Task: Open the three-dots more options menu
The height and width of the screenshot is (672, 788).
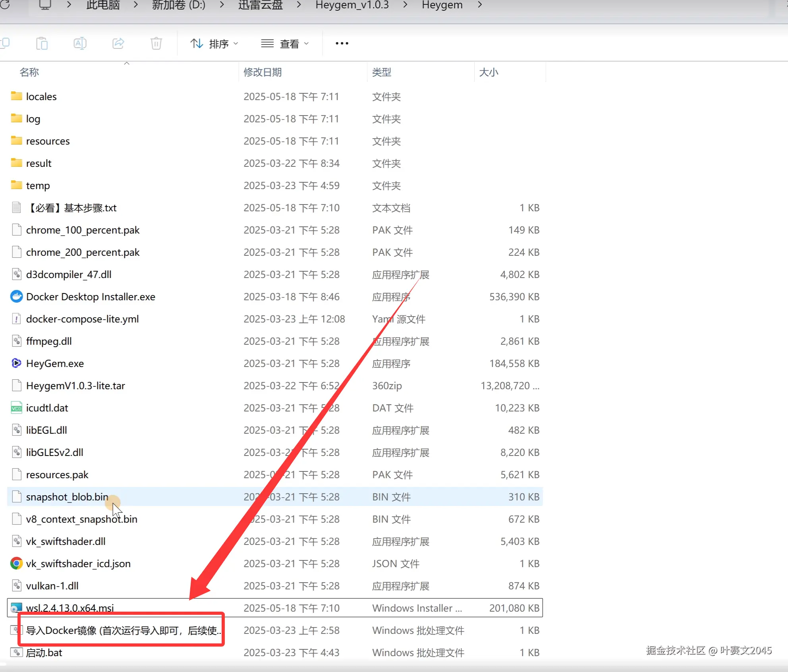Action: (342, 43)
